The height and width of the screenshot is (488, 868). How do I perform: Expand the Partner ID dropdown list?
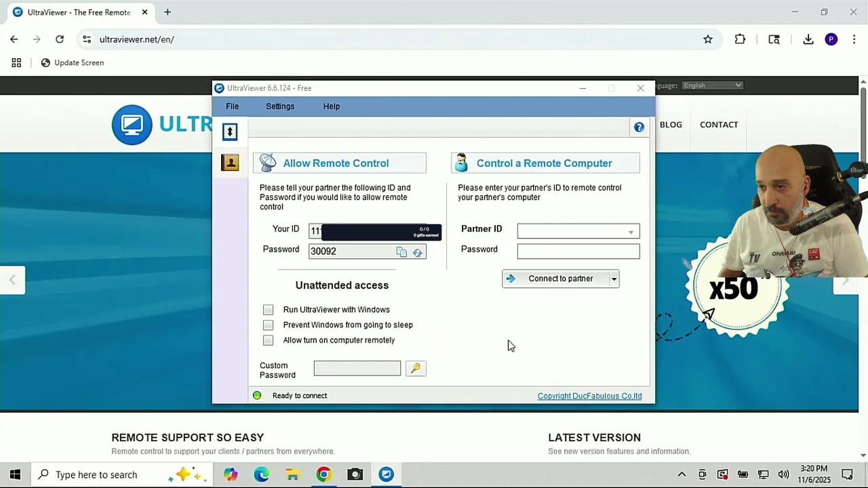click(x=631, y=232)
